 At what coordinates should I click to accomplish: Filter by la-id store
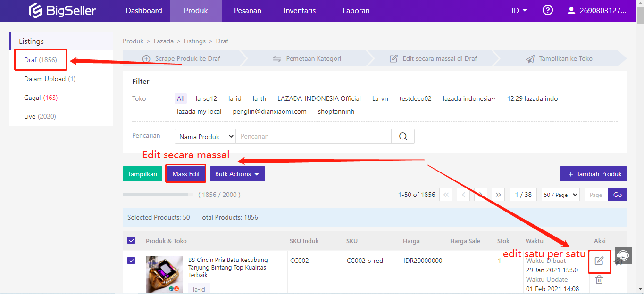235,98
